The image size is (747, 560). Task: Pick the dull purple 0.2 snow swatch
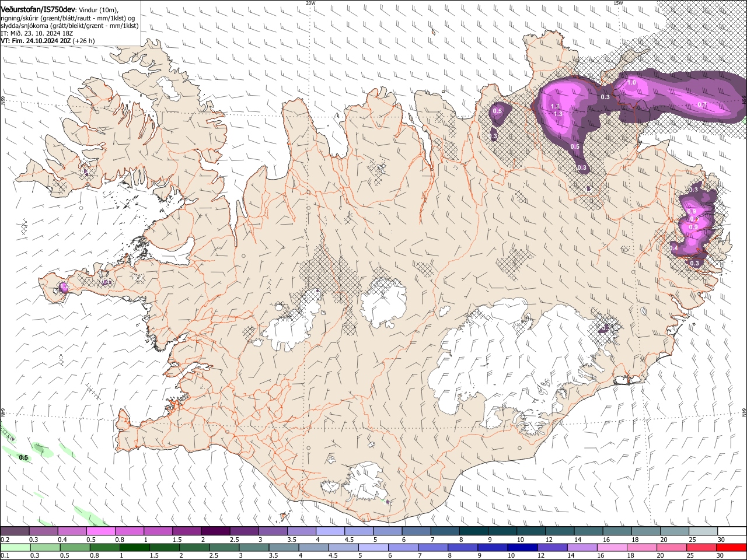coord(15,531)
